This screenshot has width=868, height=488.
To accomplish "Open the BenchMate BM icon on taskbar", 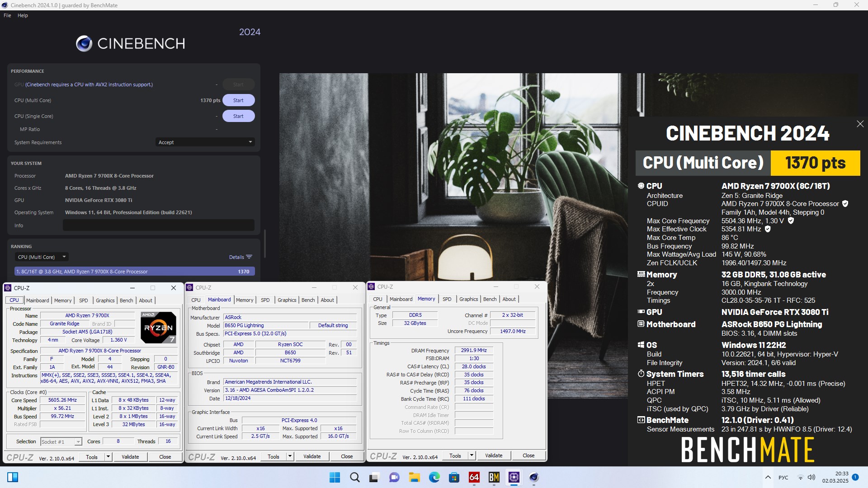I will tap(494, 477).
